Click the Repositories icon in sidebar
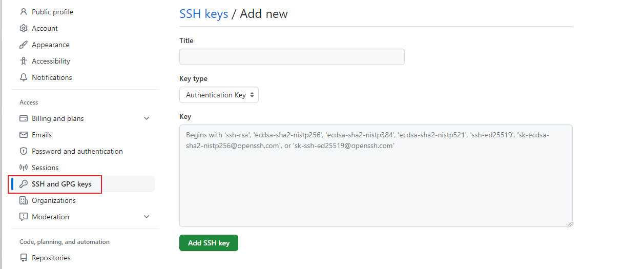This screenshot has height=269, width=644. click(23, 258)
